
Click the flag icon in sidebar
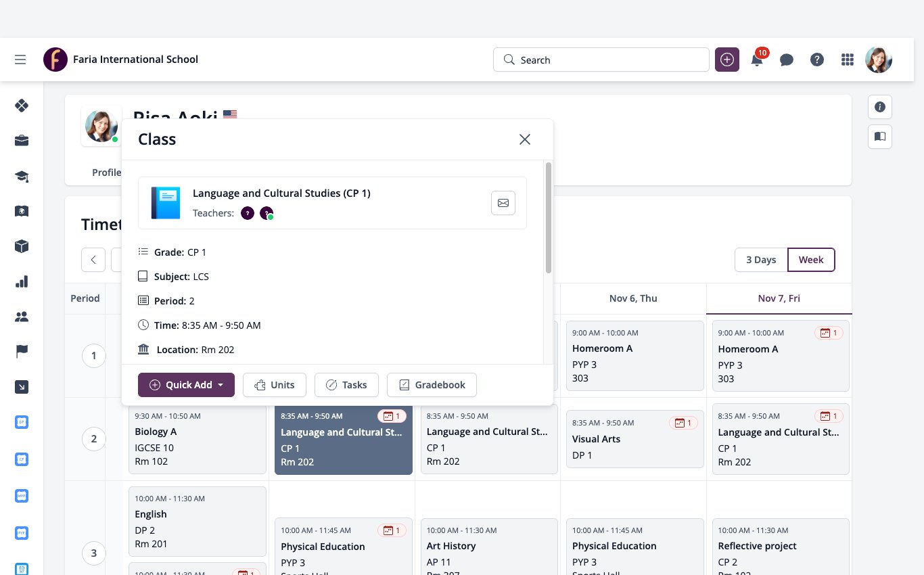tap(22, 351)
